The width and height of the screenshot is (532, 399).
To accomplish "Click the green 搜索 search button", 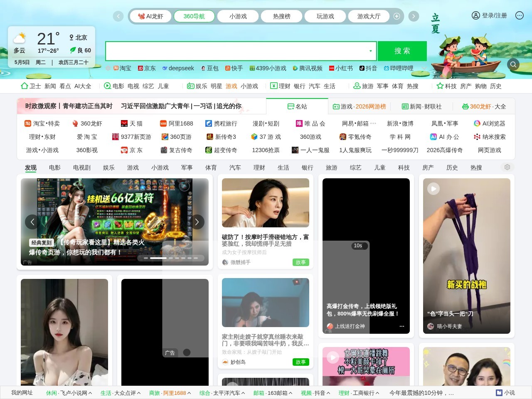I will tap(402, 51).
